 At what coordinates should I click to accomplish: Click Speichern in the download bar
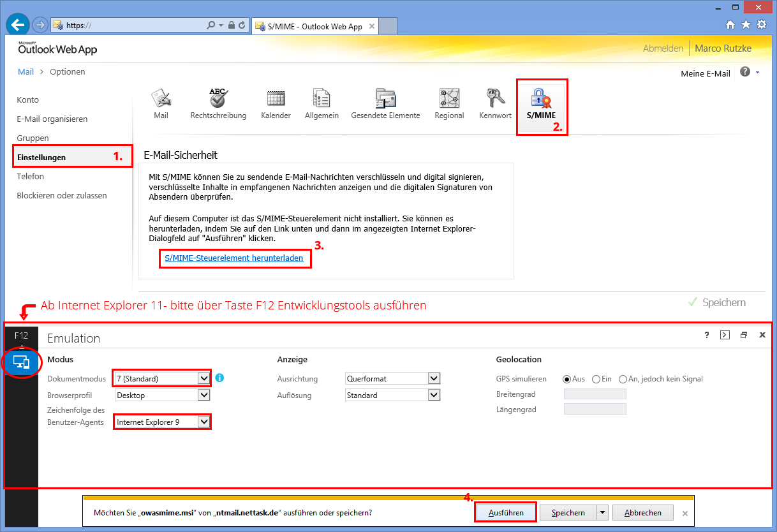(x=568, y=512)
